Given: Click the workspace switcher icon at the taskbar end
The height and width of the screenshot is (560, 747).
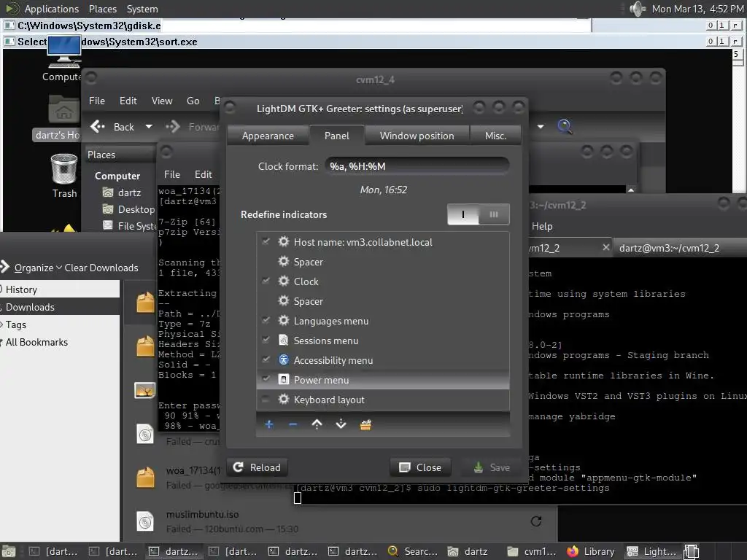Looking at the screenshot, I should [x=692, y=551].
